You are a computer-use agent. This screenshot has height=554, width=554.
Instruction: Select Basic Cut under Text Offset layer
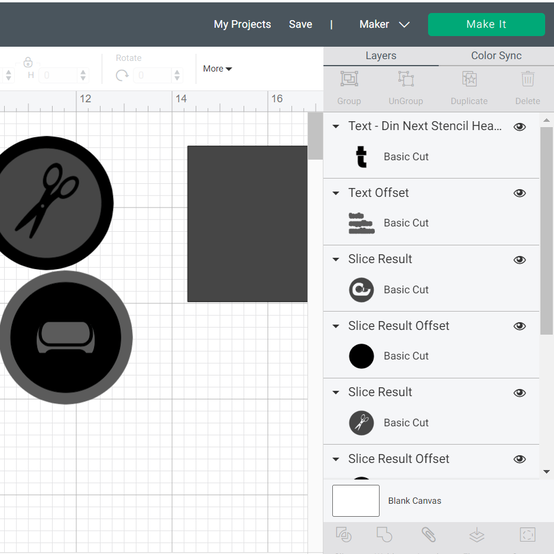(x=406, y=223)
